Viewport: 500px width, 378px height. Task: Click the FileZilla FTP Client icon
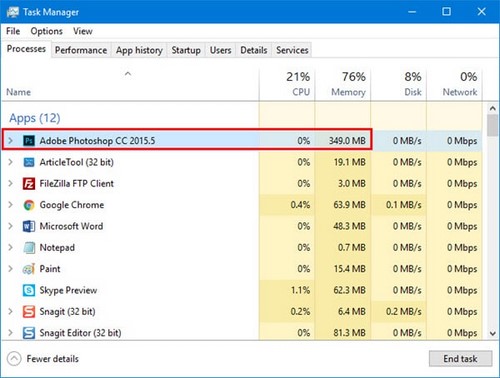[x=29, y=184]
